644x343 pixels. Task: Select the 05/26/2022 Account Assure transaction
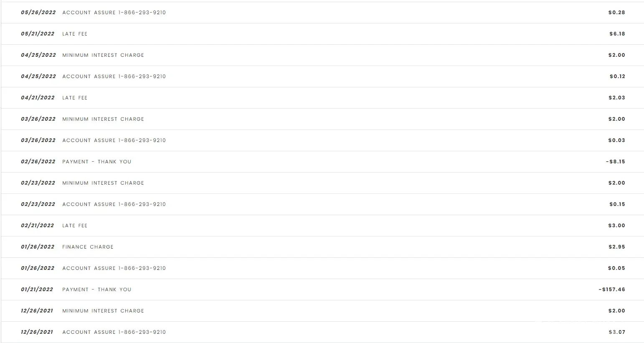point(322,13)
